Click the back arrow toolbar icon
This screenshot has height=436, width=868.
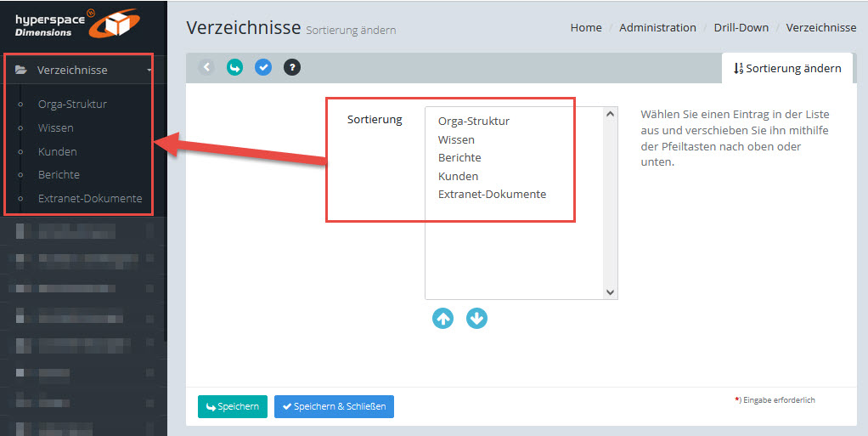click(206, 67)
